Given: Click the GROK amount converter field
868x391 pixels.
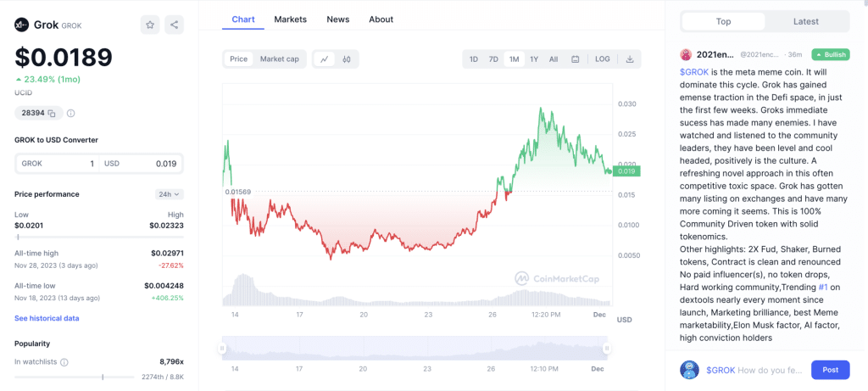Looking at the screenshot, I should click(x=57, y=164).
